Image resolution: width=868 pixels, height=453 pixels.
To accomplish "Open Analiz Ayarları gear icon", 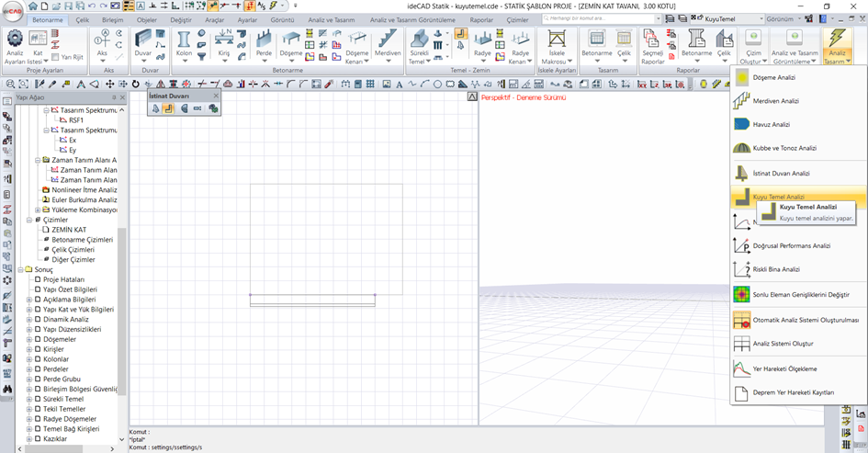I will [x=15, y=39].
